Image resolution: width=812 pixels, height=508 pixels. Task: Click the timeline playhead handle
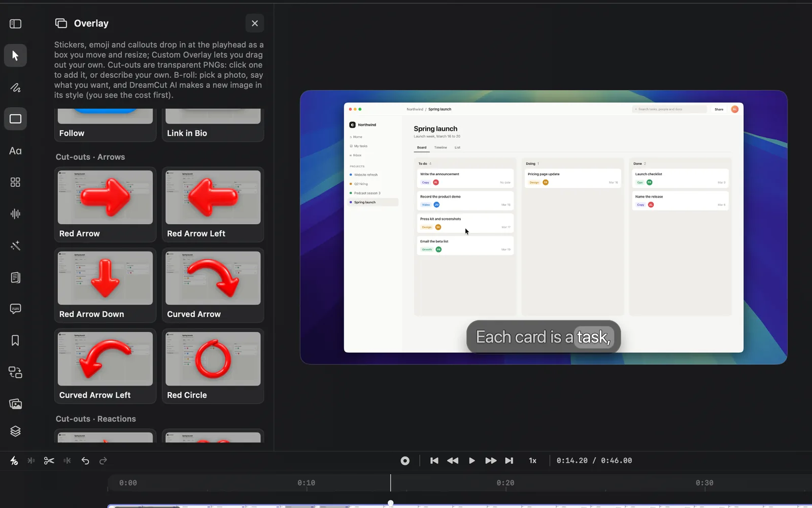click(390, 503)
